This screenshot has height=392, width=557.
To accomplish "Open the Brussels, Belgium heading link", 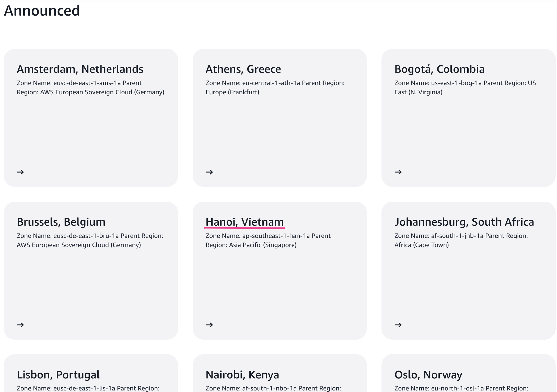I will [61, 222].
